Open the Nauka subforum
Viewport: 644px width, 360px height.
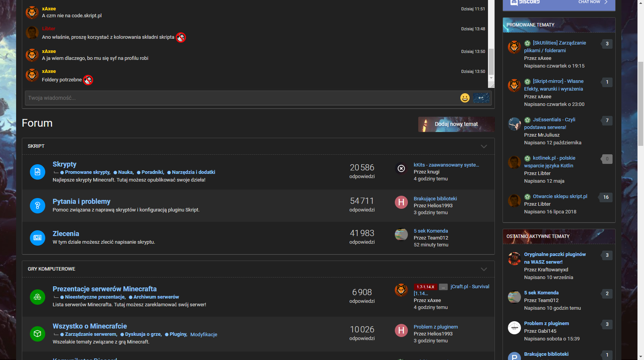coord(126,172)
